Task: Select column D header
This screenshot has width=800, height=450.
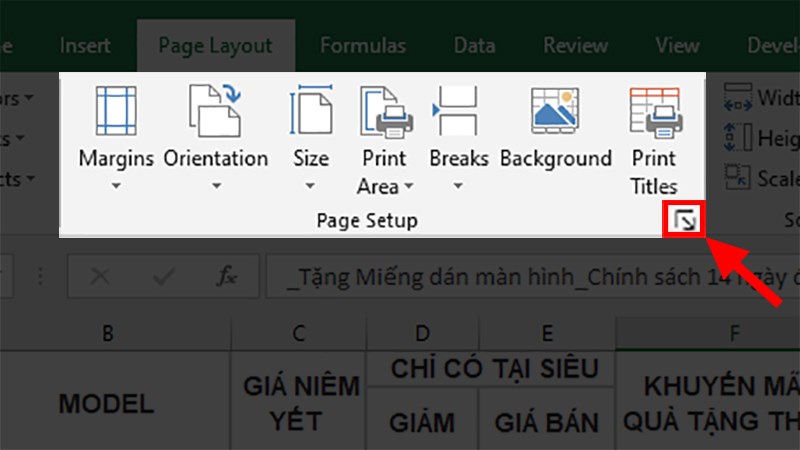Action: pos(422,334)
